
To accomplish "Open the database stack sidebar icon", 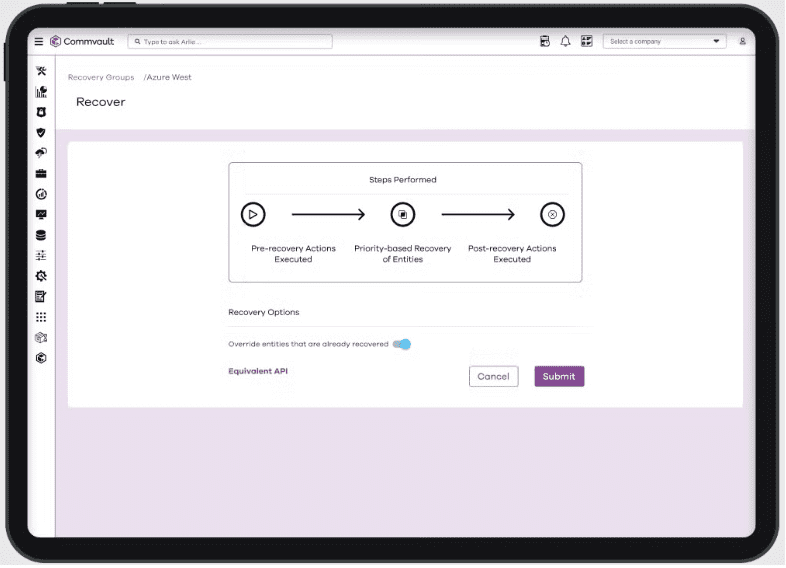I will 41,235.
